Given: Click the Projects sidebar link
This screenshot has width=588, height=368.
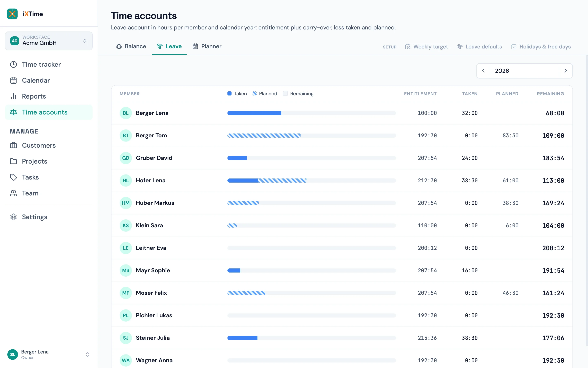Looking at the screenshot, I should (49, 161).
